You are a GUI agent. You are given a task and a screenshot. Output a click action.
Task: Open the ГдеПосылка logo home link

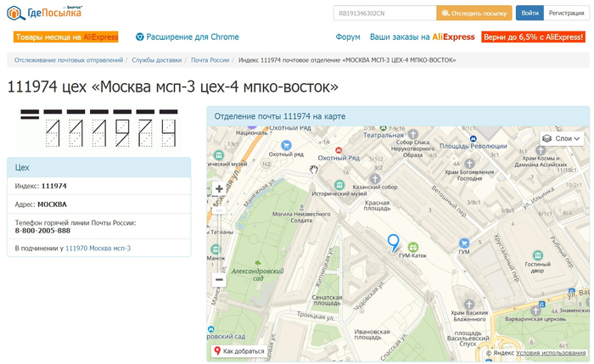(x=44, y=13)
